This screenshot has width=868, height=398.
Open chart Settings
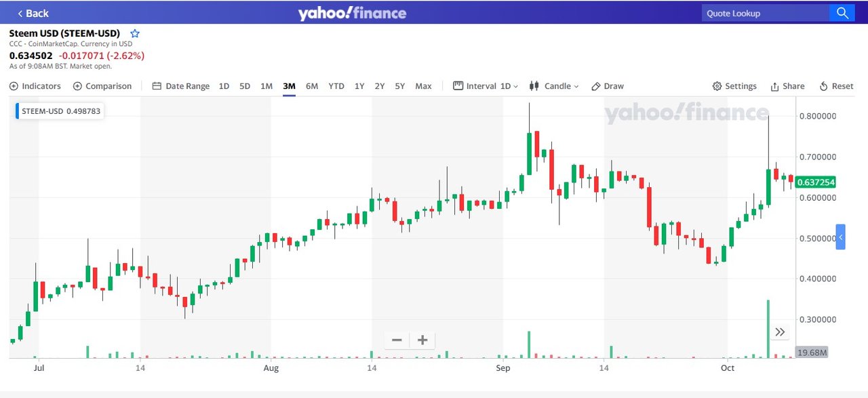pos(734,86)
